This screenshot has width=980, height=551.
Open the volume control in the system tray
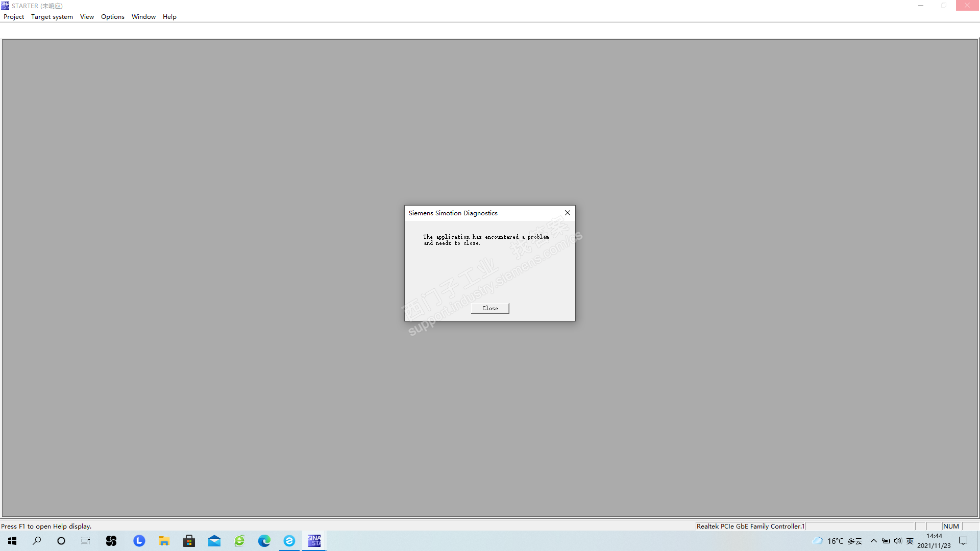pyautogui.click(x=898, y=541)
